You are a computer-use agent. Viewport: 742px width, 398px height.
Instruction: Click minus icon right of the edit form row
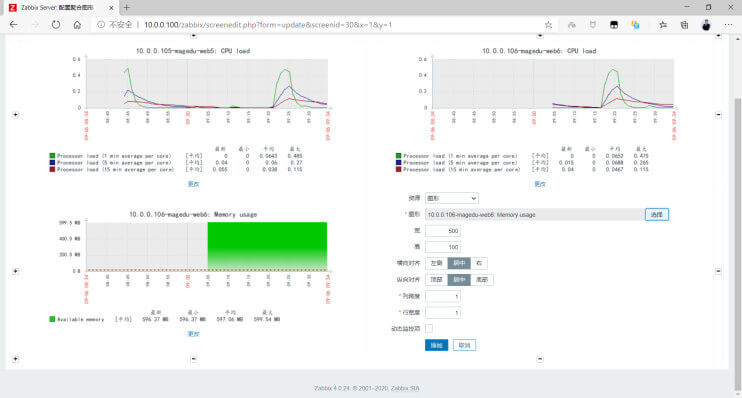point(718,271)
